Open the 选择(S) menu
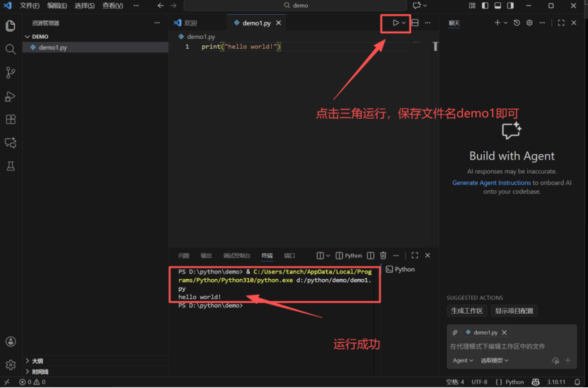Image resolution: width=588 pixels, height=388 pixels. tap(85, 6)
